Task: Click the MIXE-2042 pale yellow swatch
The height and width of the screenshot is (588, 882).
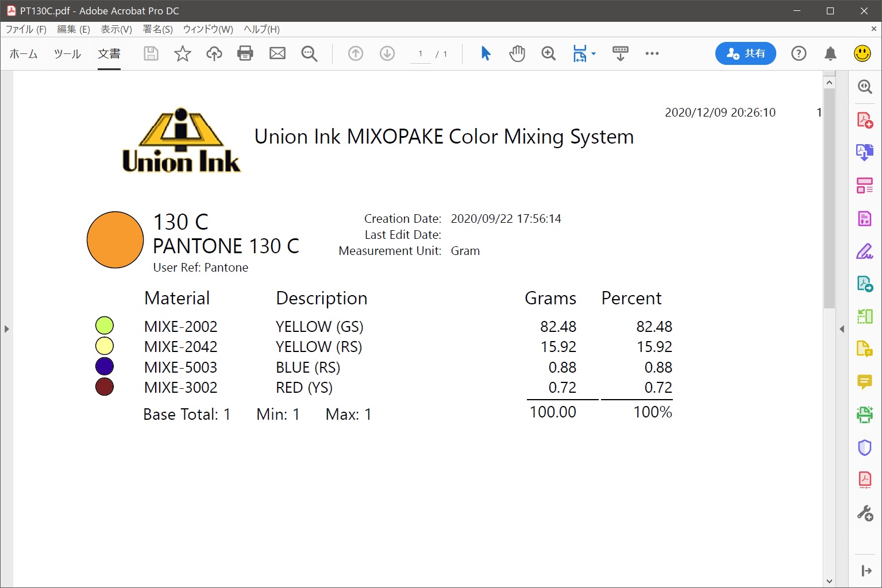Action: click(x=105, y=346)
